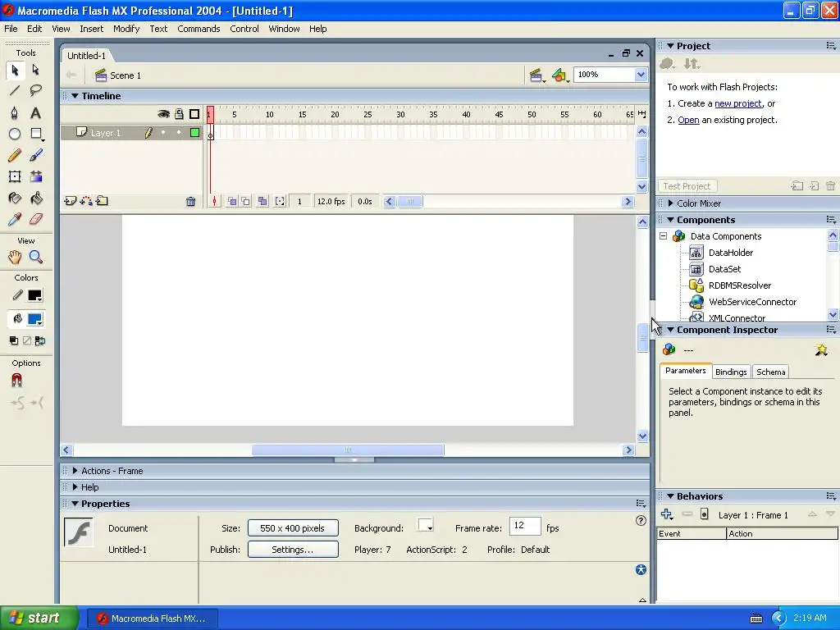Collapse the Components panel

tap(670, 220)
